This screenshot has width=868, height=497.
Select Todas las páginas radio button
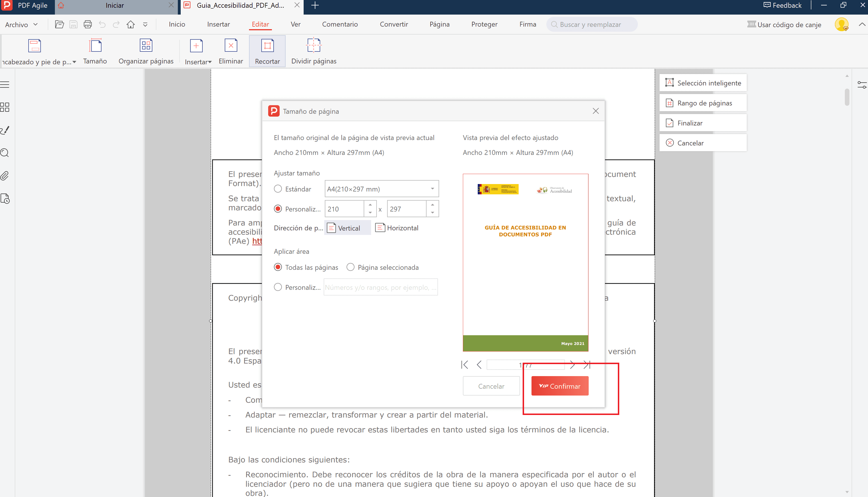(x=278, y=267)
